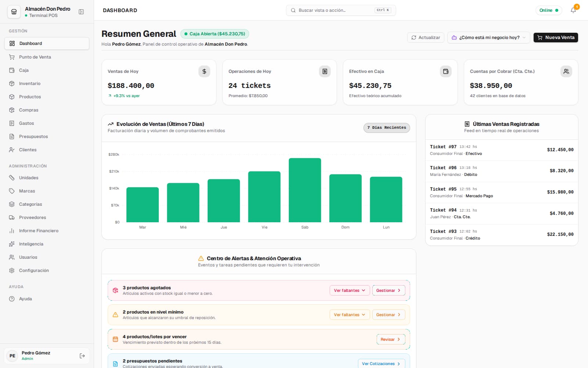The image size is (588, 368).
Task: Click the box icon of productos agotados alert
Action: (x=115, y=290)
